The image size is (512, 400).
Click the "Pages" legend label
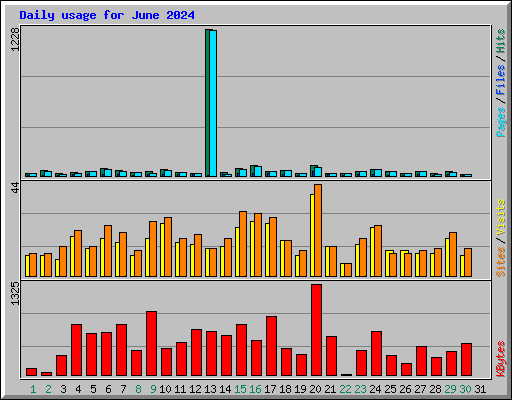[x=501, y=122]
